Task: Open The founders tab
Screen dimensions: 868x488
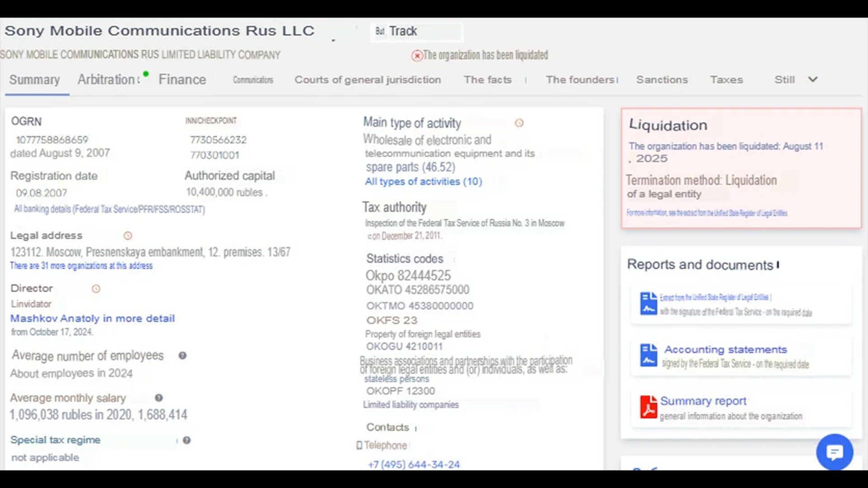Action: [580, 80]
